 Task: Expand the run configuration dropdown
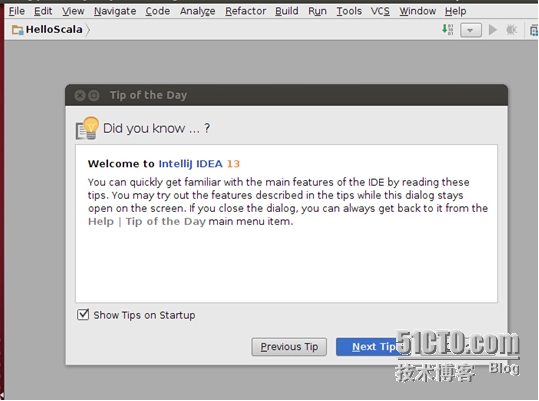coord(471,30)
